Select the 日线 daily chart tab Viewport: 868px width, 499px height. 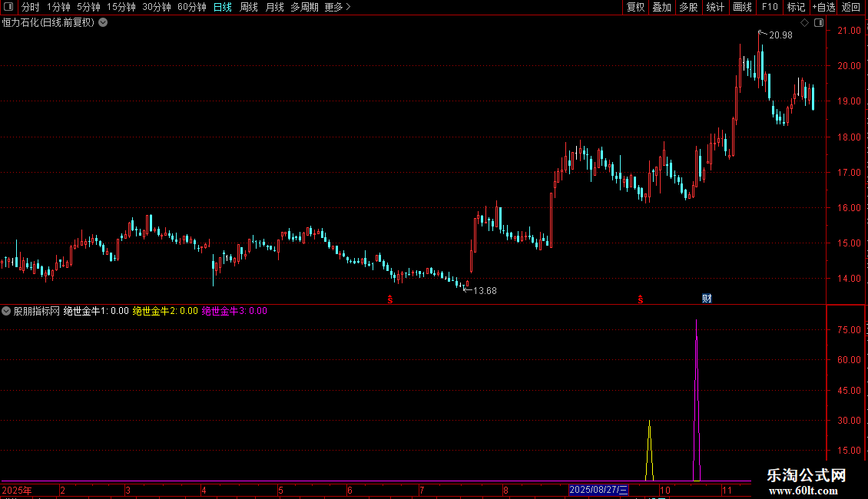click(223, 7)
